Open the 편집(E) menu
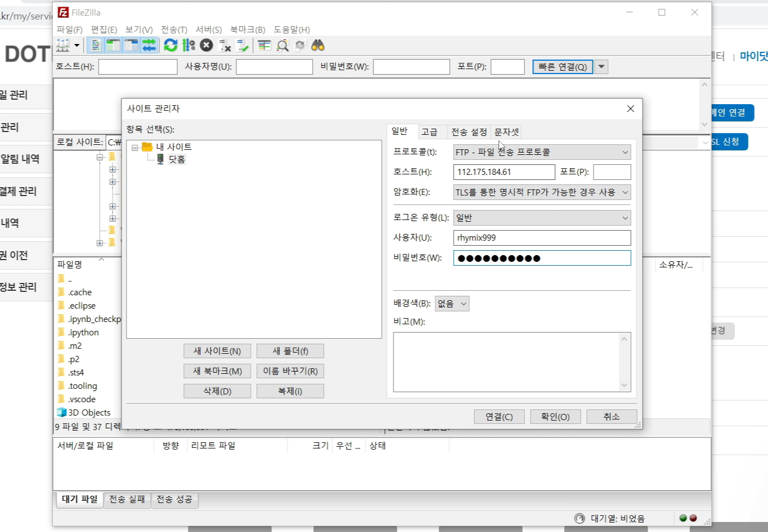The height and width of the screenshot is (532, 768). tap(104, 30)
